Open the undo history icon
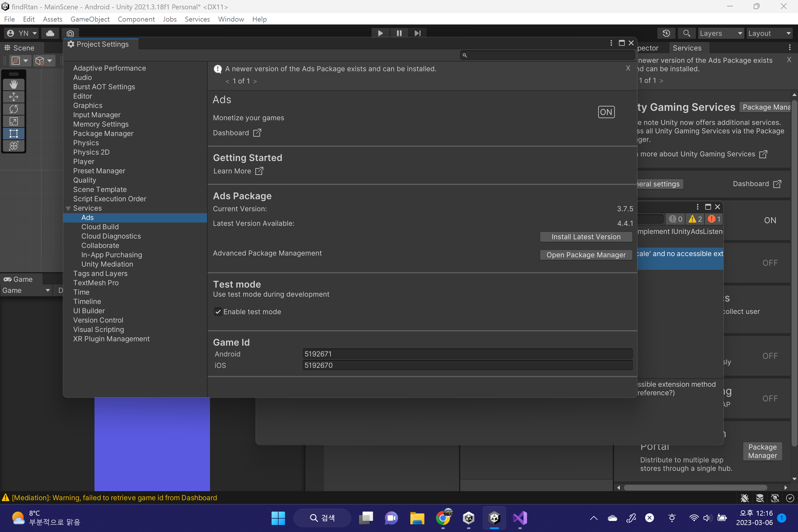Image resolution: width=798 pixels, height=532 pixels. pos(666,33)
